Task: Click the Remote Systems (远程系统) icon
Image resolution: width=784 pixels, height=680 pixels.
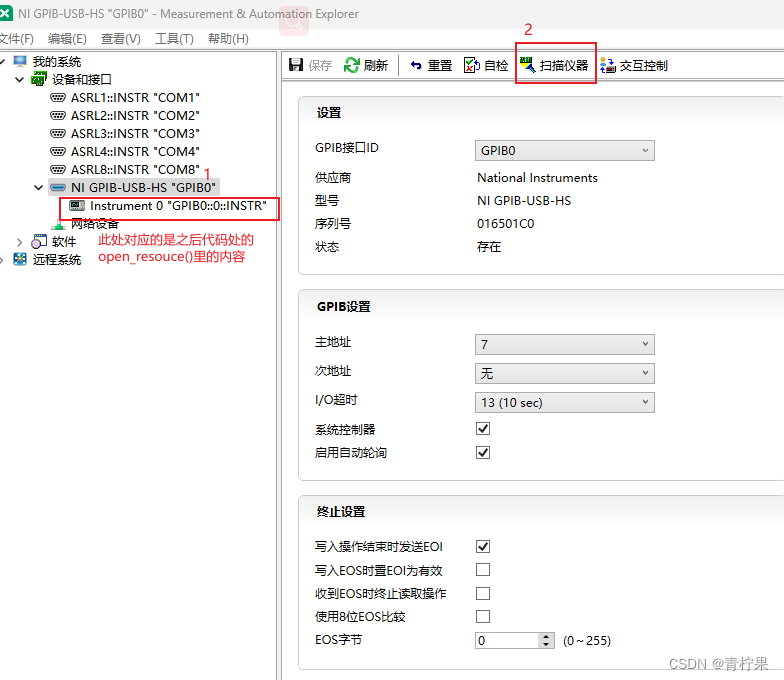Action: [20, 259]
